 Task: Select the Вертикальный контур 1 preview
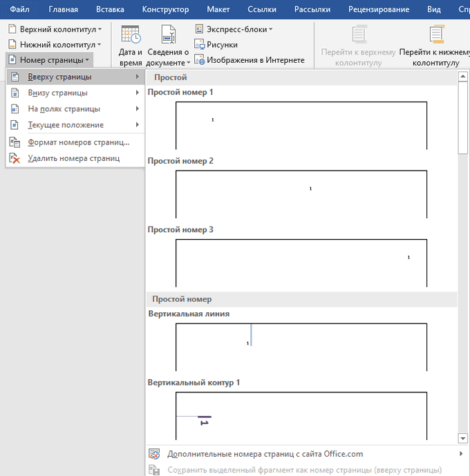pos(301,416)
